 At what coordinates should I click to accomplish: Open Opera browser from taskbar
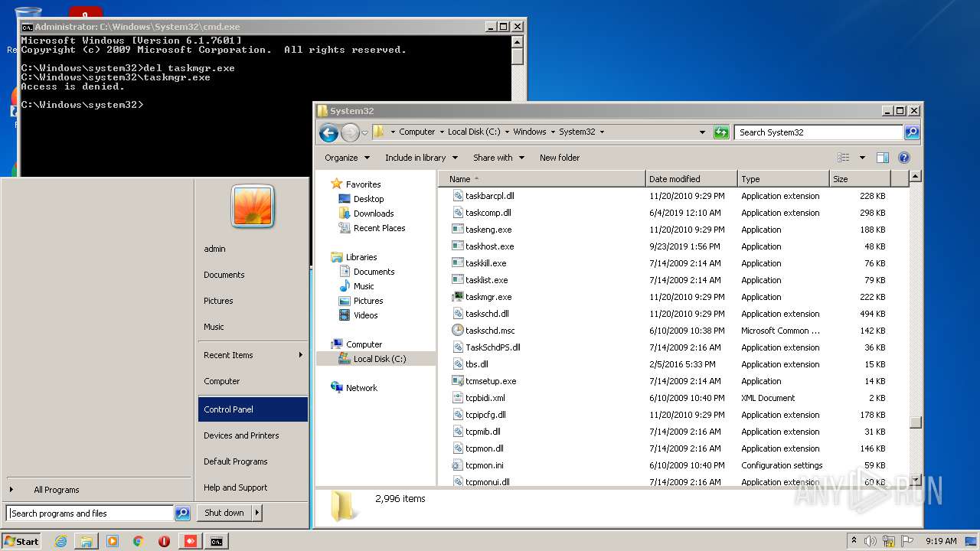(x=164, y=541)
